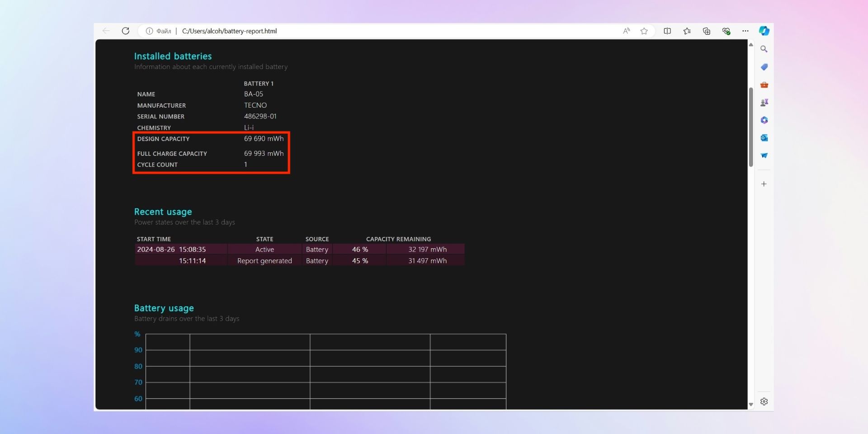Add this page to favorites
This screenshot has width=868, height=434.
tap(644, 31)
